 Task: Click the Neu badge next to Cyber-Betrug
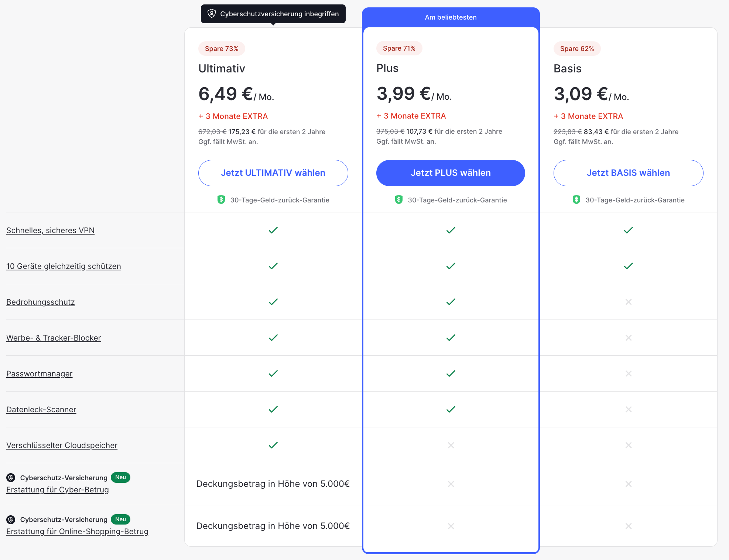[x=121, y=477]
